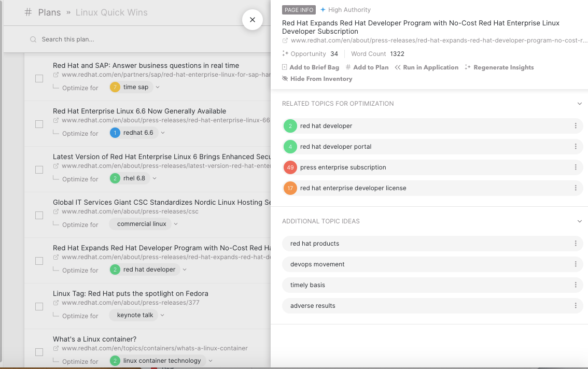Expand the 'linux container technology' topic dropdown
The width and height of the screenshot is (588, 369).
210,361
